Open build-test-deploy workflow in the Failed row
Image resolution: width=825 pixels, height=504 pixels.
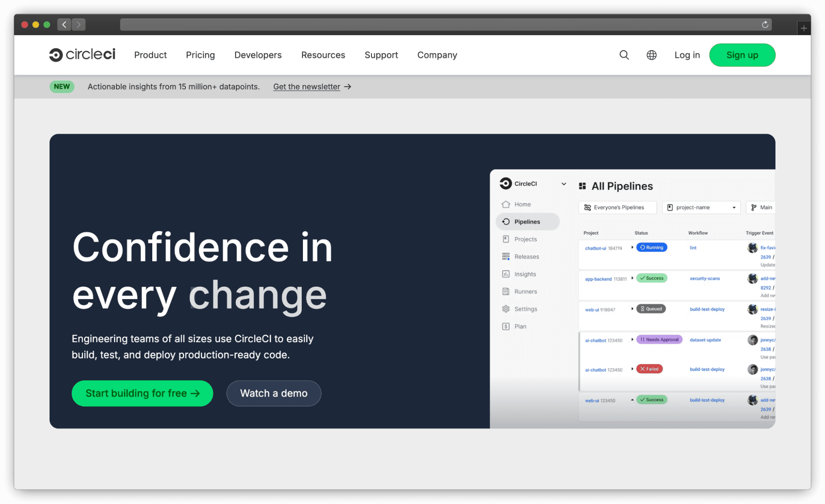coord(707,369)
